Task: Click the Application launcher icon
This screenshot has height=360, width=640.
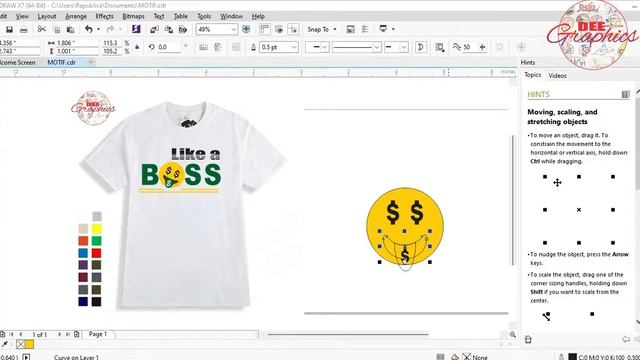Action: [383, 29]
